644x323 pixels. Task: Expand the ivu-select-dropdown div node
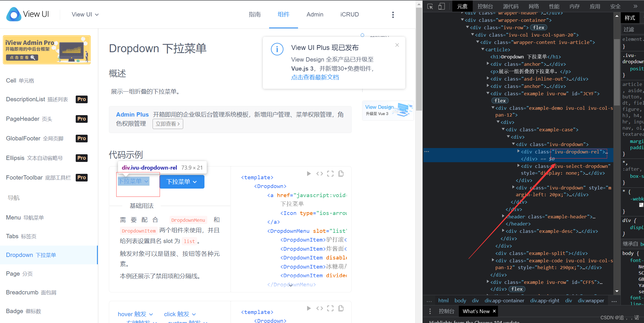[x=518, y=166]
